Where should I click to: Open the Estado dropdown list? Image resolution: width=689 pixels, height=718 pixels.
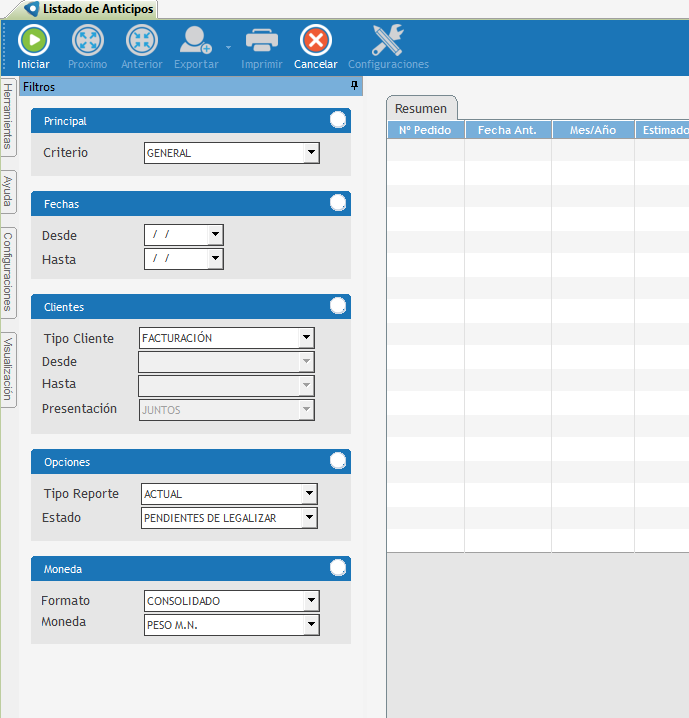[x=309, y=518]
